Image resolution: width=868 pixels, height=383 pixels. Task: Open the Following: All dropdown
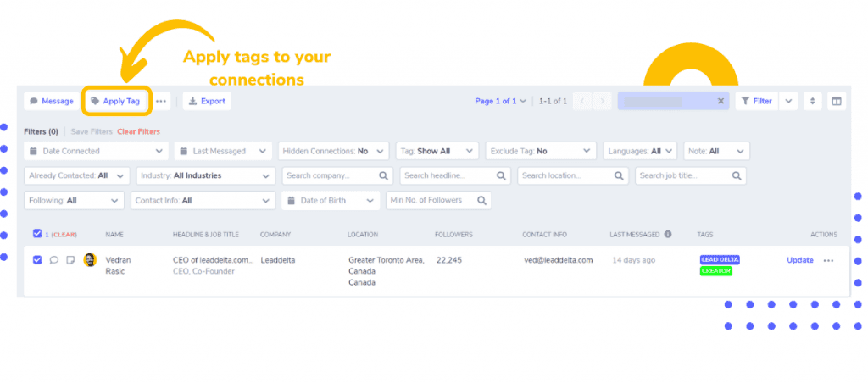coord(75,200)
